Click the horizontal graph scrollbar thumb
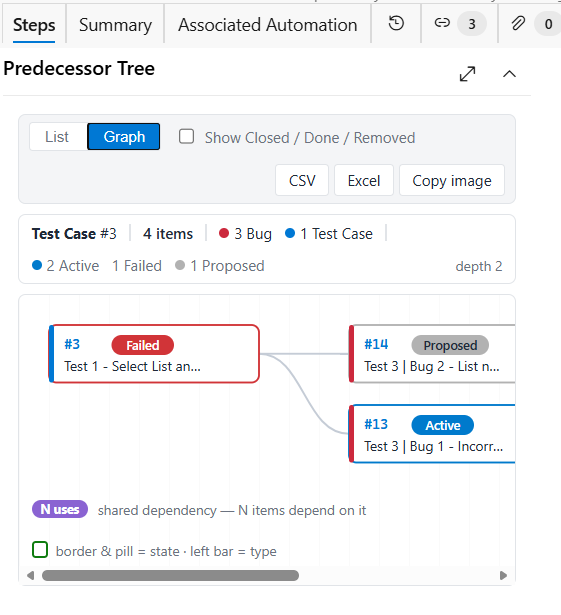This screenshot has height=615, width=561. [170, 575]
